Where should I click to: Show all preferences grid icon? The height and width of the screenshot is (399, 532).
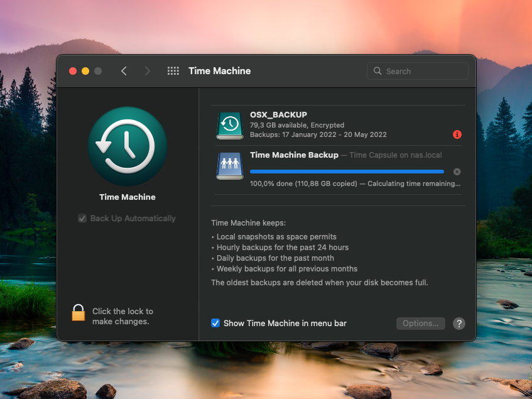173,71
